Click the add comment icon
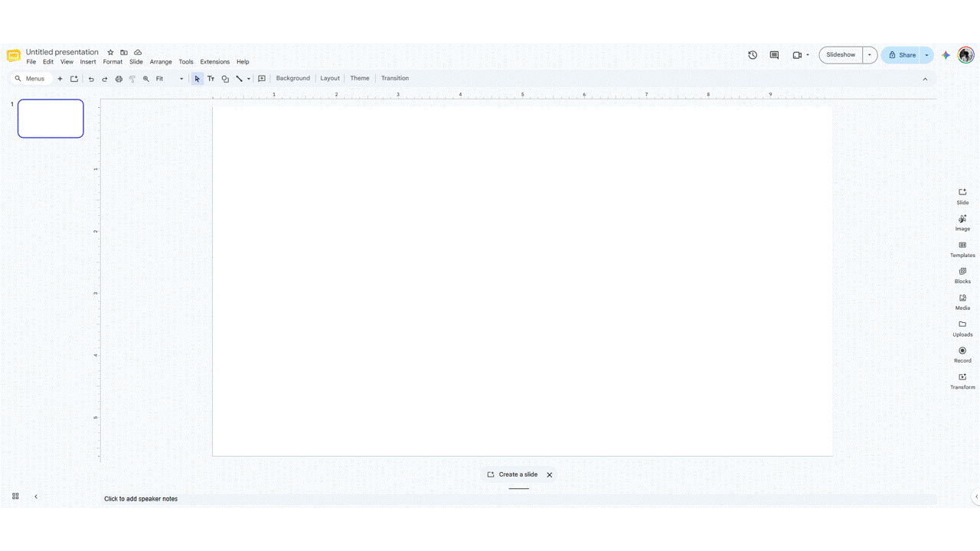The width and height of the screenshot is (980, 551). [x=262, y=79]
